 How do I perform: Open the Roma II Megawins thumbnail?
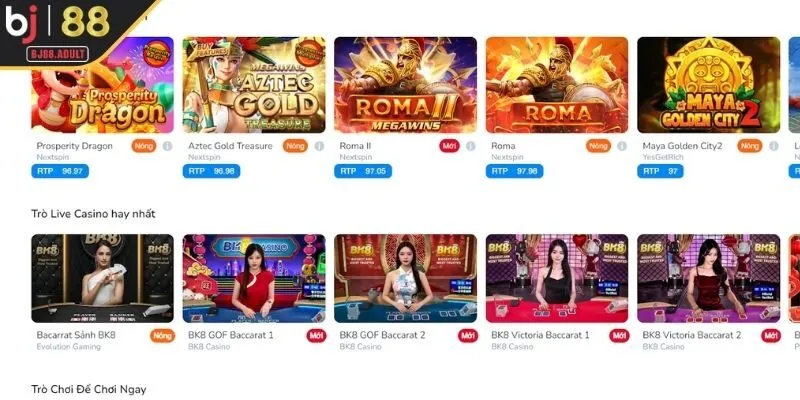406,85
